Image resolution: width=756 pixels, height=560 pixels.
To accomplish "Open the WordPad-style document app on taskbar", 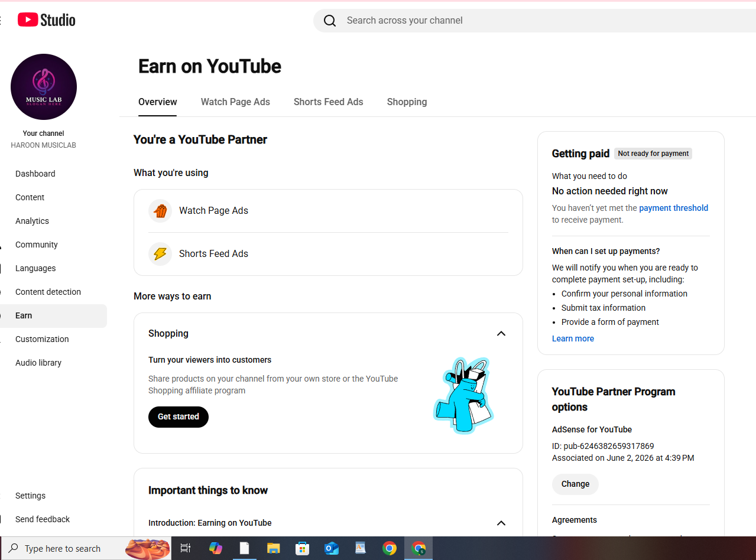I will tap(360, 548).
